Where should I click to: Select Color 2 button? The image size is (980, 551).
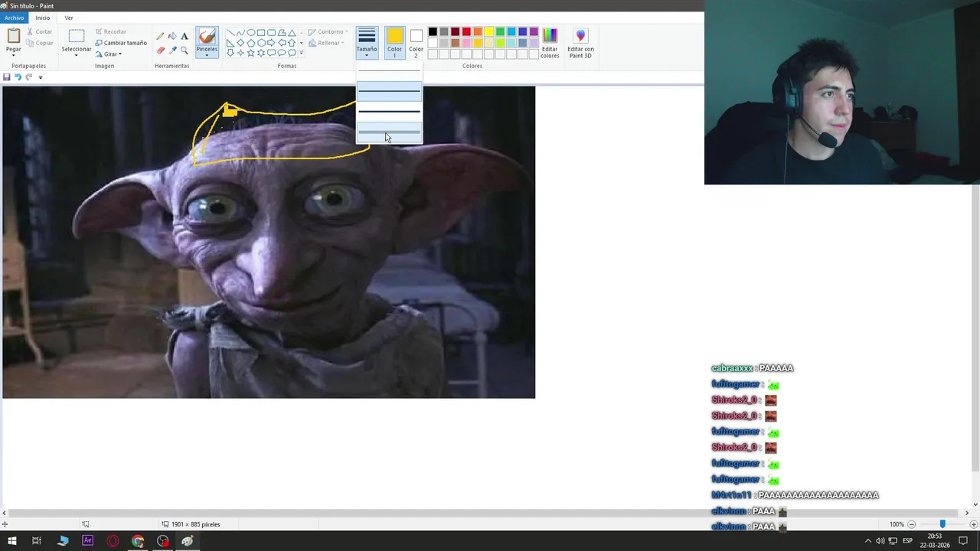click(416, 43)
